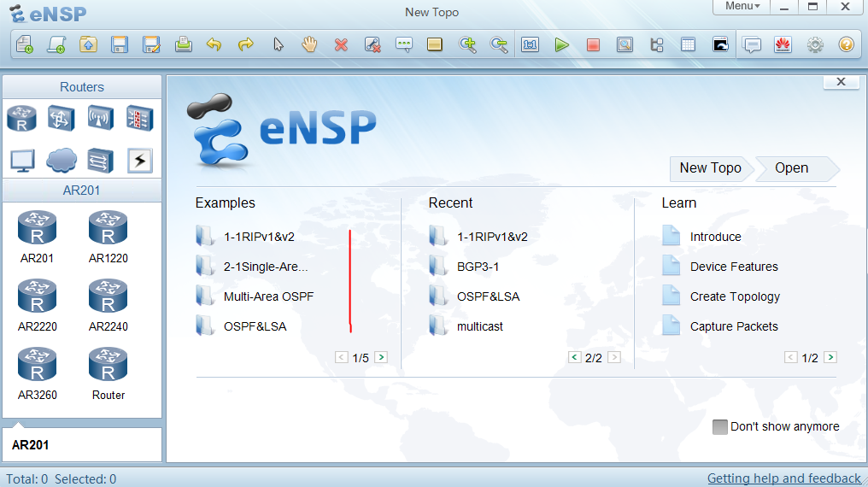Go to previous Recent page
The height and width of the screenshot is (487, 868).
point(575,357)
